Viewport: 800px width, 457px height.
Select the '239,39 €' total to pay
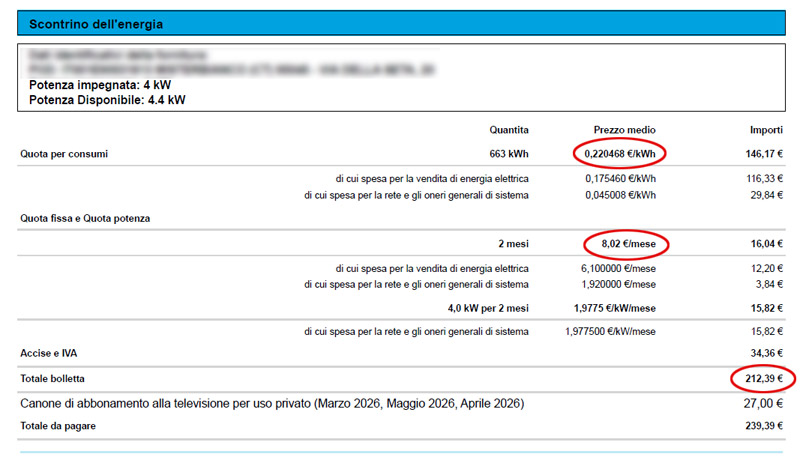[x=764, y=426]
